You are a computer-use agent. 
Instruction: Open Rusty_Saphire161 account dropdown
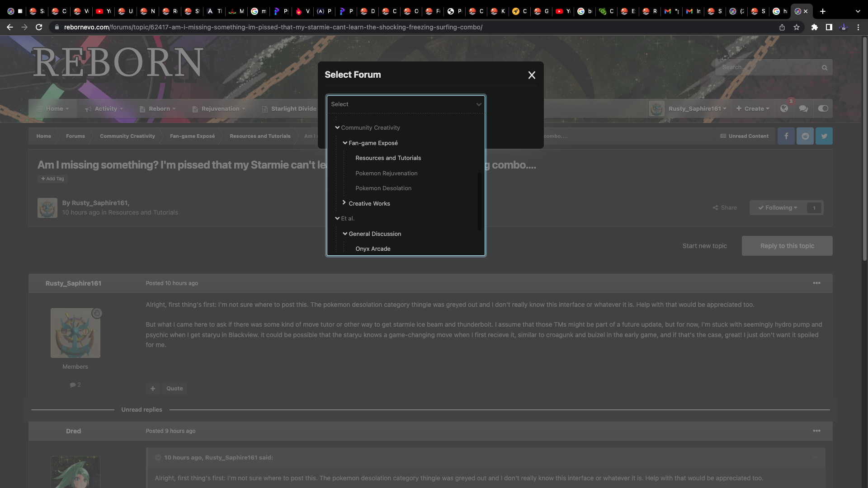tap(697, 109)
